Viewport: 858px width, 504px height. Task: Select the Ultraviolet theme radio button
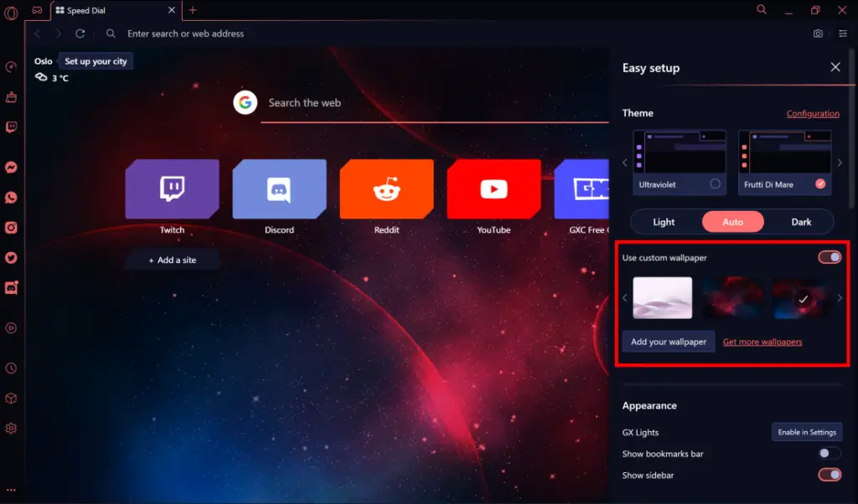(x=715, y=183)
